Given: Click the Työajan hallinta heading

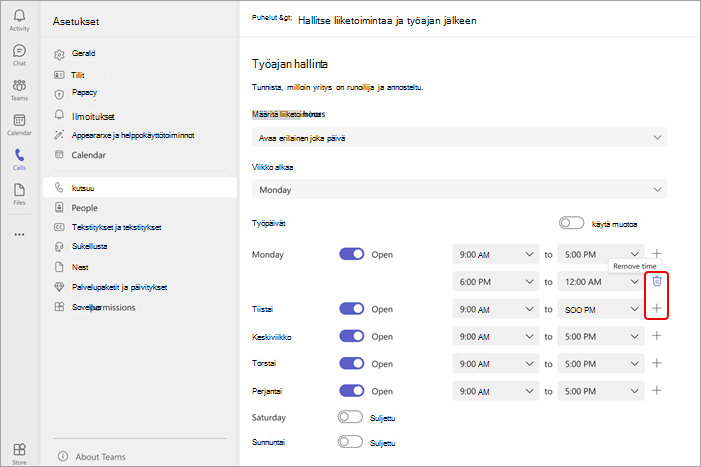Looking at the screenshot, I should [x=290, y=64].
